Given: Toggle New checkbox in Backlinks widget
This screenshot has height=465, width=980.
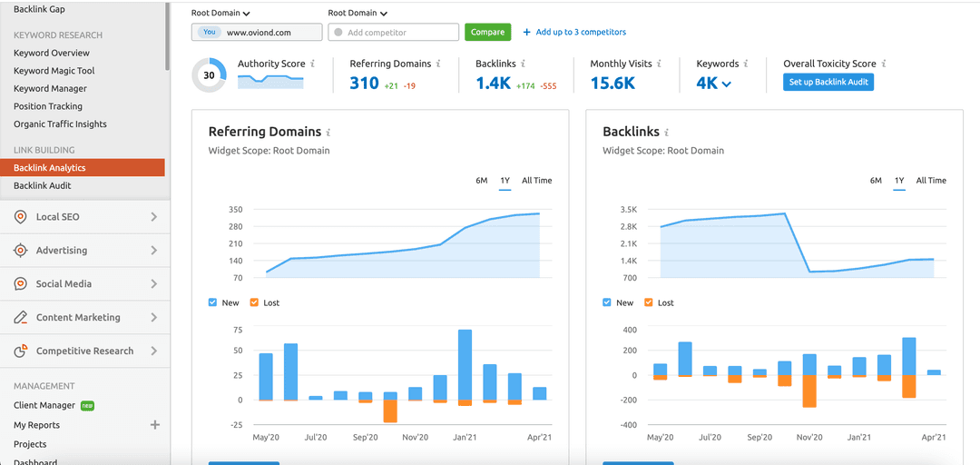Looking at the screenshot, I should 607,302.
